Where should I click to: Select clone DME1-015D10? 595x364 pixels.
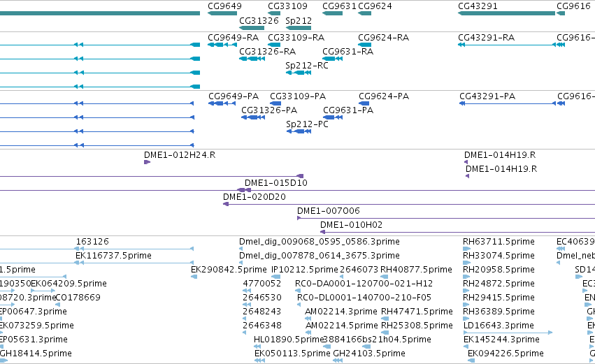276,183
